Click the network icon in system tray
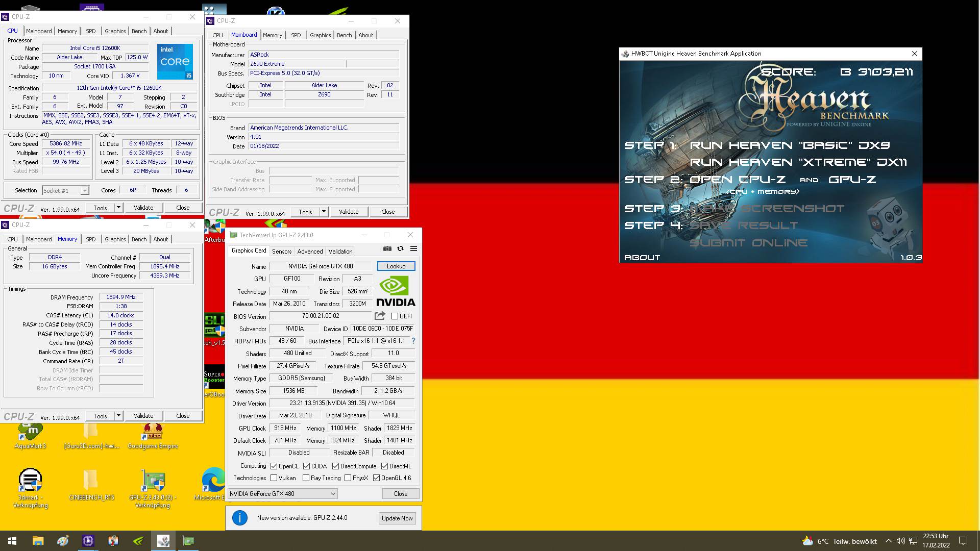The width and height of the screenshot is (980, 551). pos(913,541)
